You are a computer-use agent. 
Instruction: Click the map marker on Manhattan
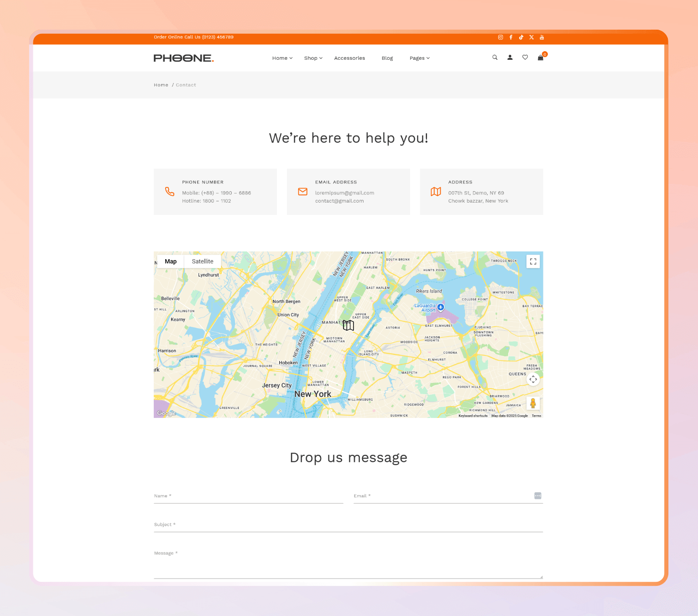coord(349,325)
